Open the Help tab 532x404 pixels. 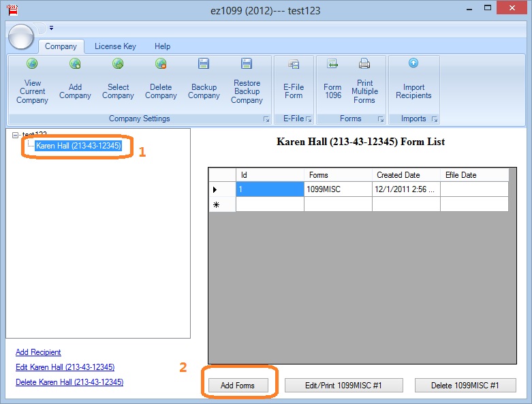[x=162, y=46]
